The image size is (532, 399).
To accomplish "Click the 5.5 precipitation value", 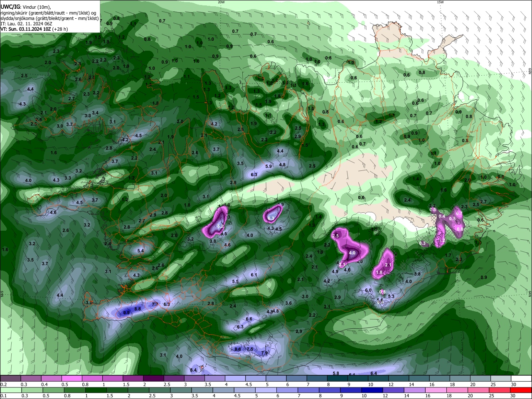I will (235, 282).
